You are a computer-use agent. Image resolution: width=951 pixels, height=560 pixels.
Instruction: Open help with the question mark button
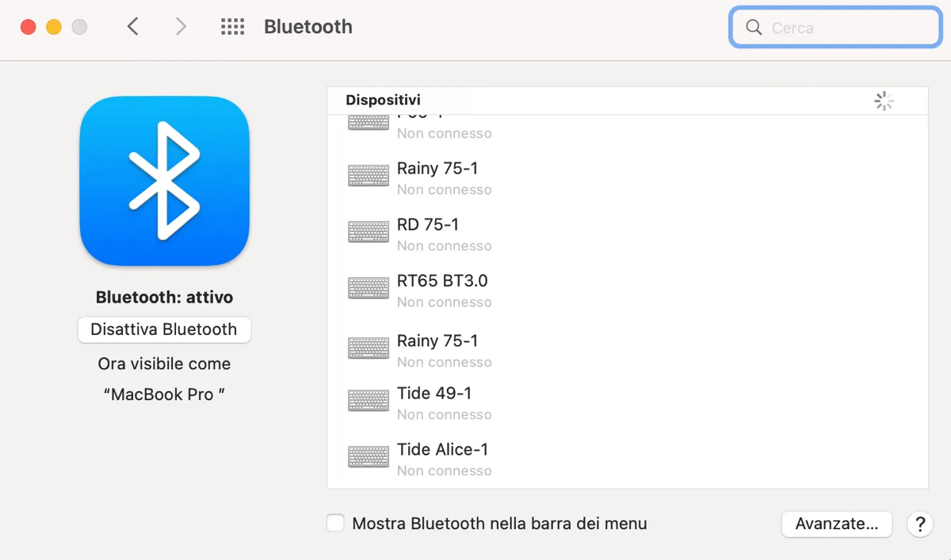point(920,524)
